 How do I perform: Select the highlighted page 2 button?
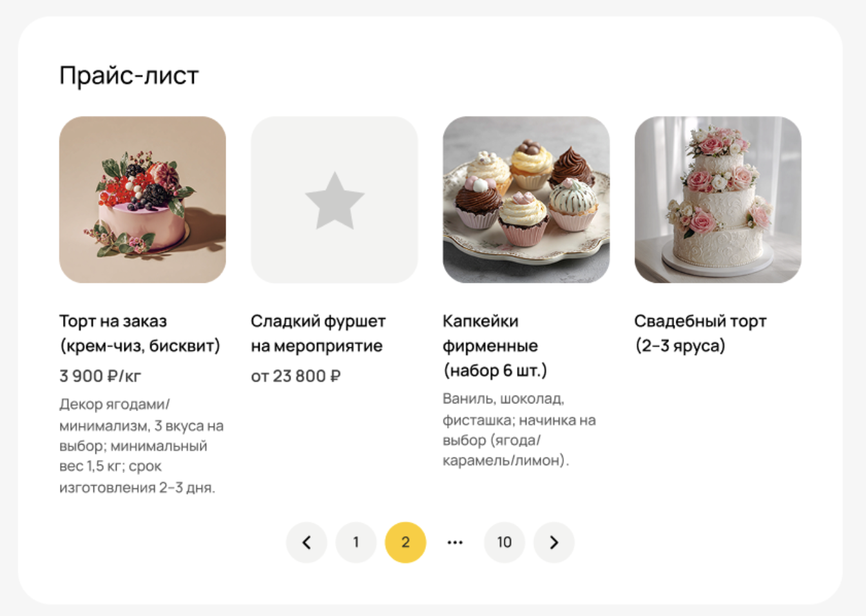405,543
